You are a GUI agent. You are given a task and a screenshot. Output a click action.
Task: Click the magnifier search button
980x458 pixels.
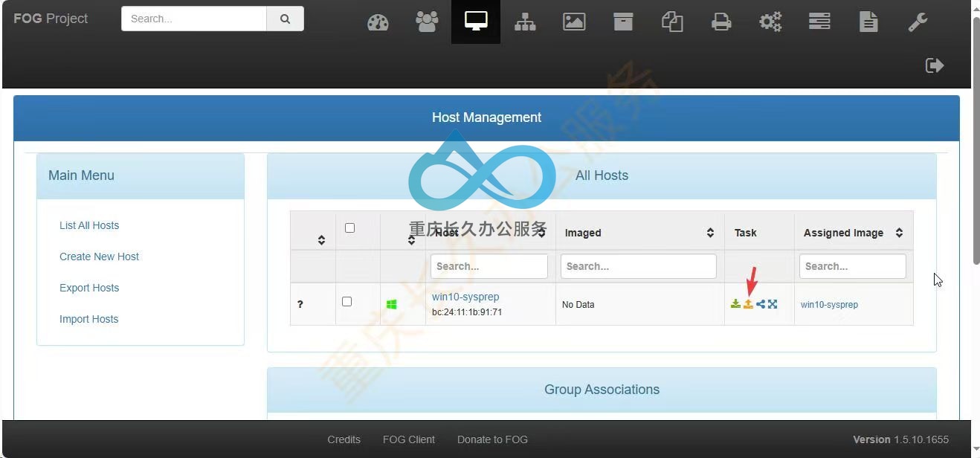pyautogui.click(x=286, y=19)
